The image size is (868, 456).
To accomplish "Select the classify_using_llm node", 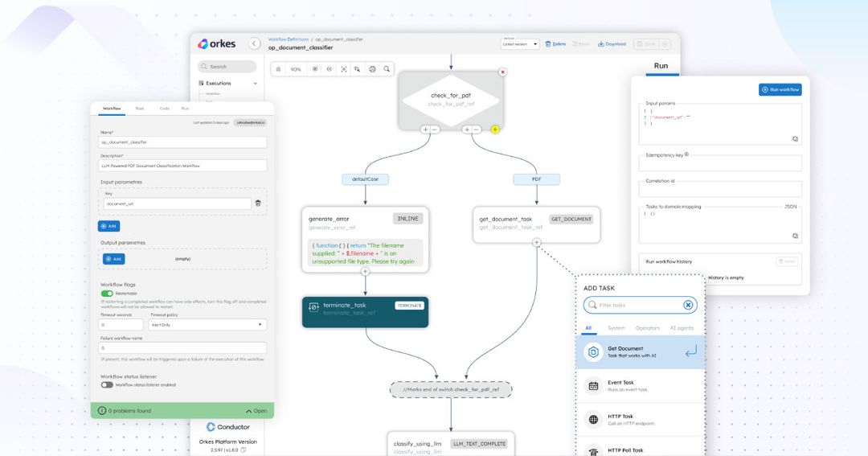I will point(451,445).
